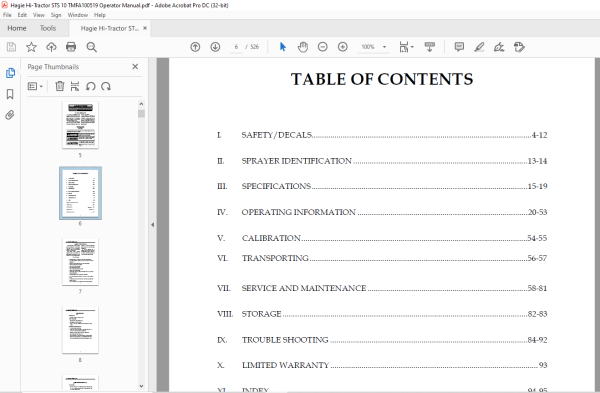The image size is (600, 393).
Task: Star the file as favorite
Action: 31,47
